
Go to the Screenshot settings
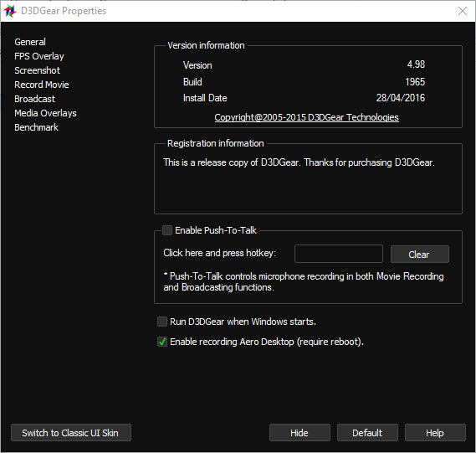[x=37, y=70]
